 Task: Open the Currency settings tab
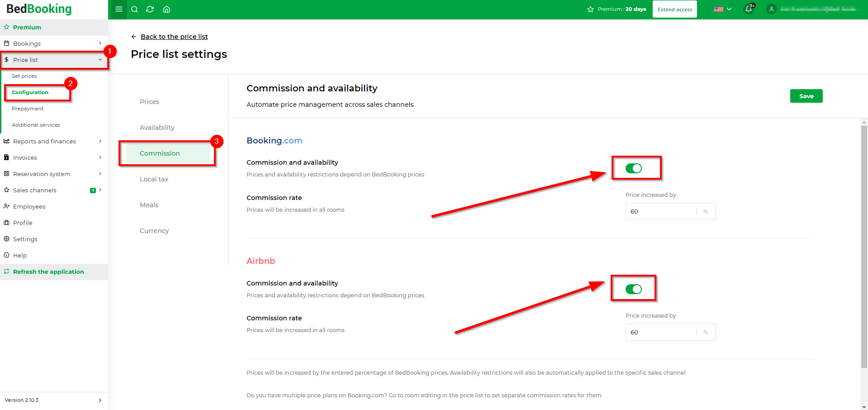154,231
